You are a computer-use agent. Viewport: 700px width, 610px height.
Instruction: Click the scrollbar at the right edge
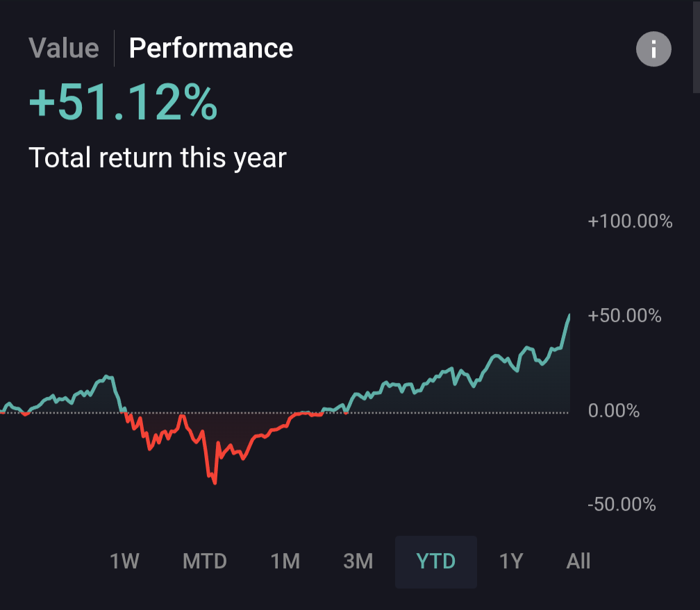point(697,45)
